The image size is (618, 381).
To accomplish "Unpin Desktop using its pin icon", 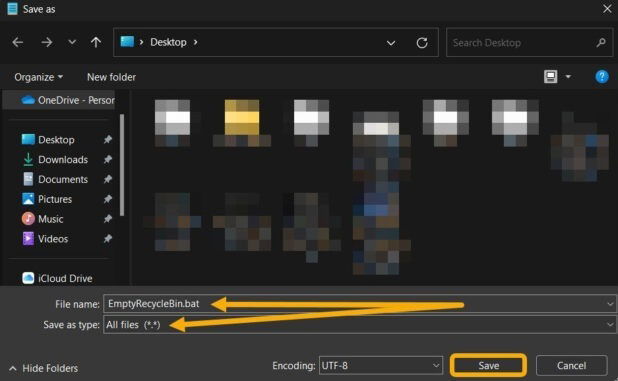I will point(108,139).
